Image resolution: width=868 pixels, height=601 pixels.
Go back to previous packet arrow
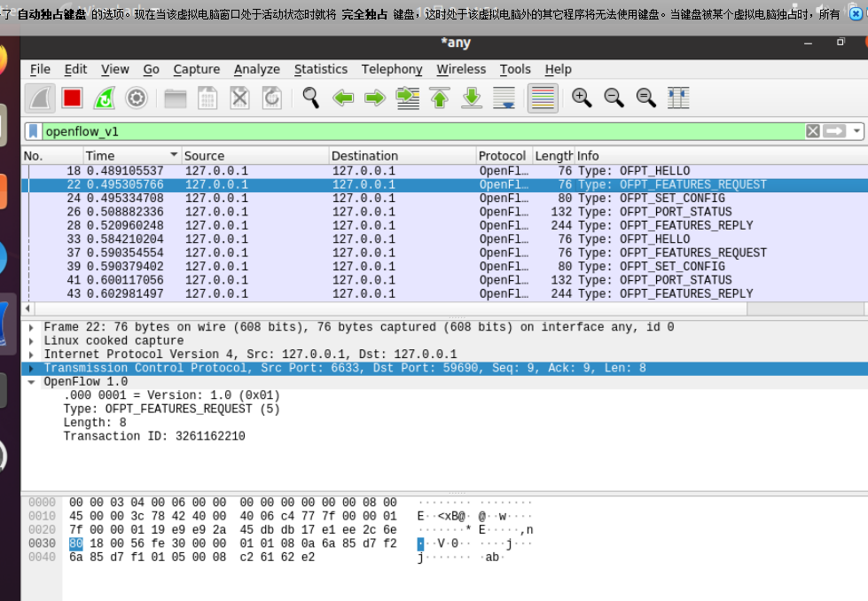click(x=343, y=98)
